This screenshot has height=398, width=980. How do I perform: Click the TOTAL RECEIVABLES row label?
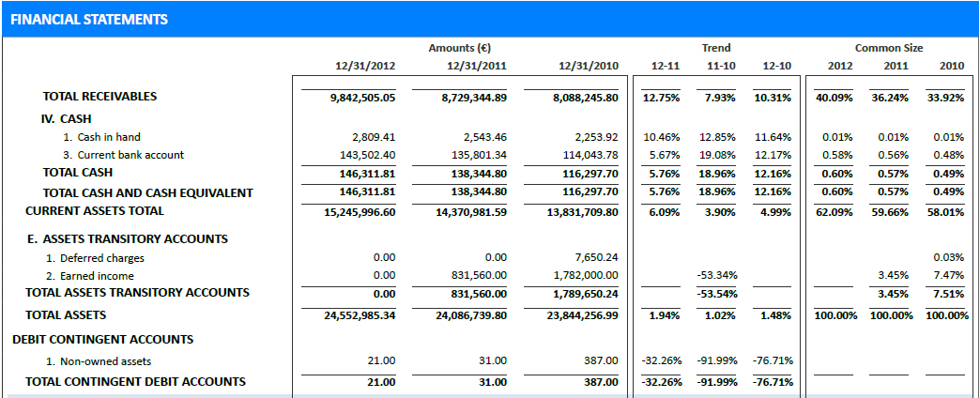click(100, 97)
